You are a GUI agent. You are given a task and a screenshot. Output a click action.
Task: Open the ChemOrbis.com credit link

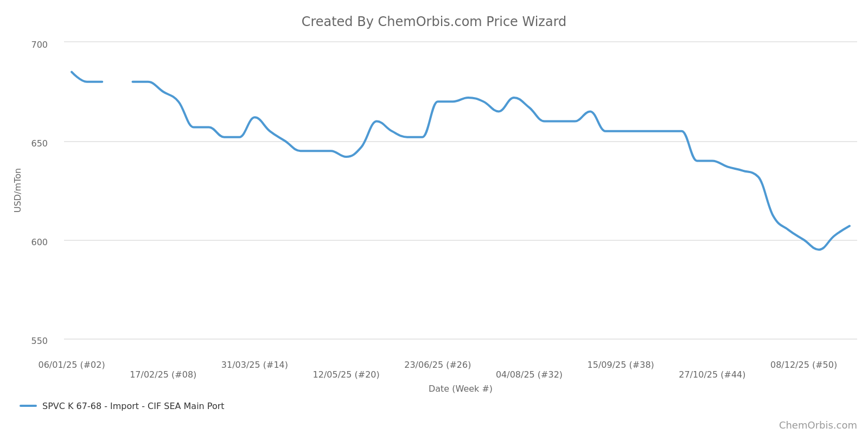pos(818,425)
